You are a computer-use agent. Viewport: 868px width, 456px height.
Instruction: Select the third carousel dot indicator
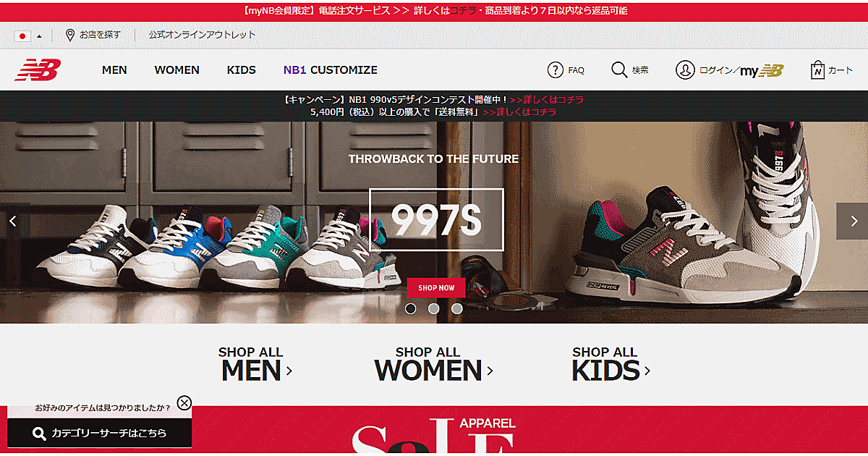click(x=457, y=308)
